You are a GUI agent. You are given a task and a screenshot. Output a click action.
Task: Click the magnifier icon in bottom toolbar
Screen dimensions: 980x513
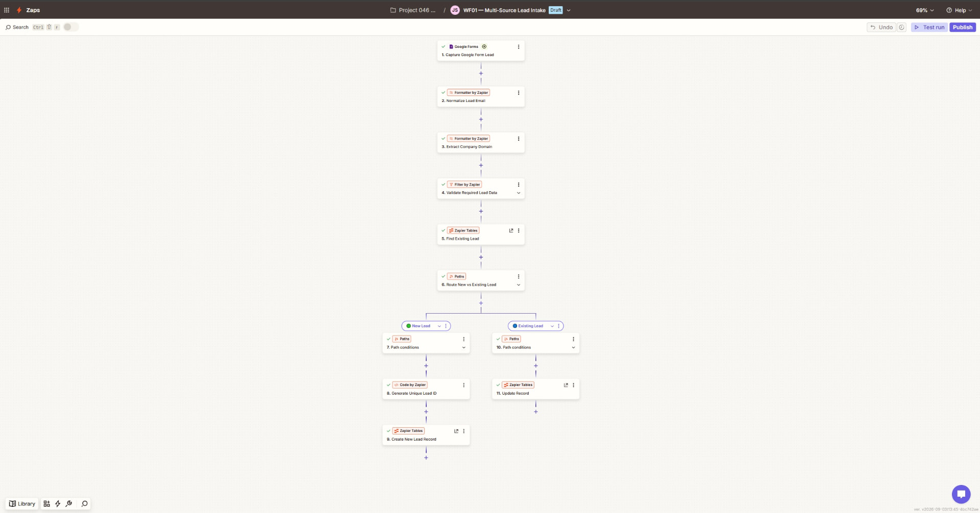click(85, 504)
